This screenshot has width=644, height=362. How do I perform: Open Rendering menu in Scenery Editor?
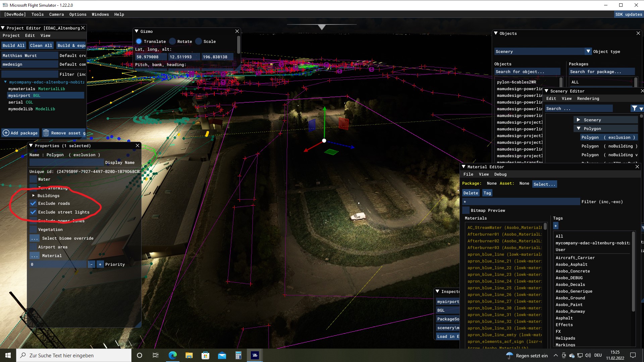588,99
